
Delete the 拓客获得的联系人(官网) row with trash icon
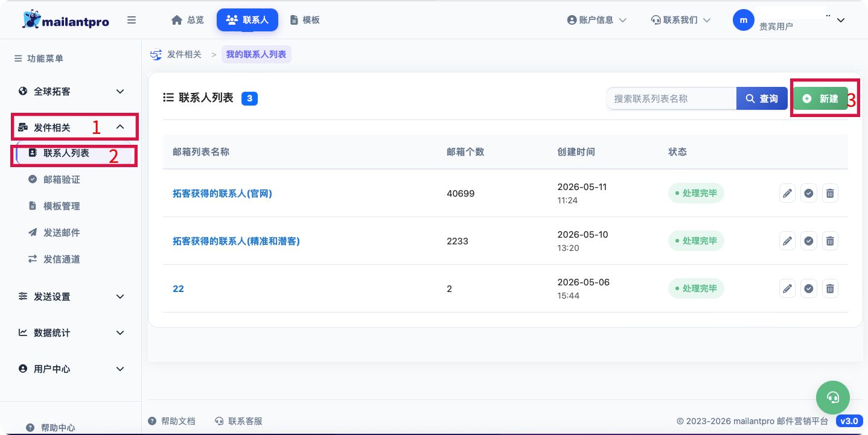point(830,193)
